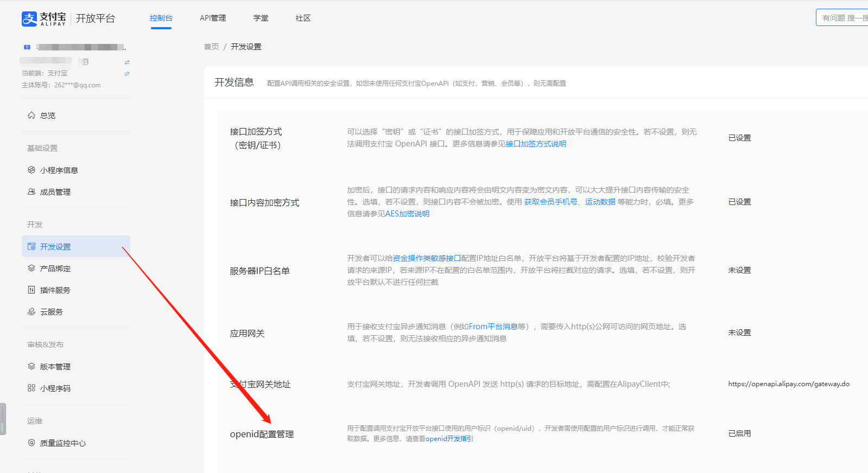Viewport: 868px width, 473px height.
Task: Open the 资金操作类敏感接口 link
Action: pos(427,258)
